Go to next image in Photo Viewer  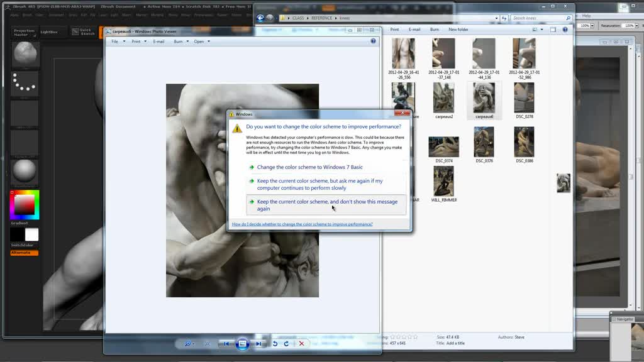pos(258,344)
